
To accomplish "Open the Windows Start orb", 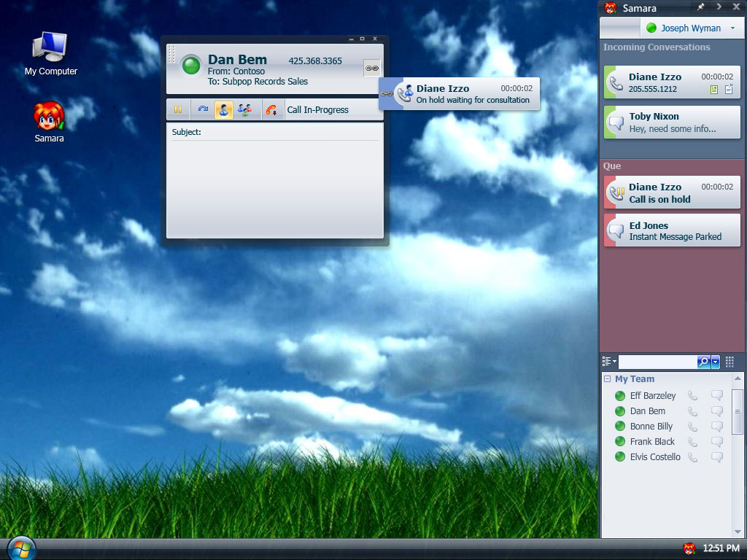I will 21,548.
